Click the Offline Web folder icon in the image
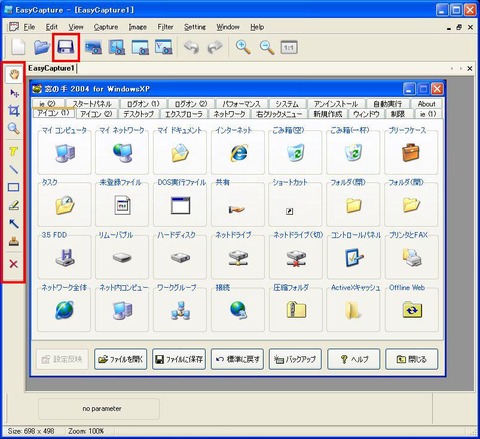 pos(412,310)
